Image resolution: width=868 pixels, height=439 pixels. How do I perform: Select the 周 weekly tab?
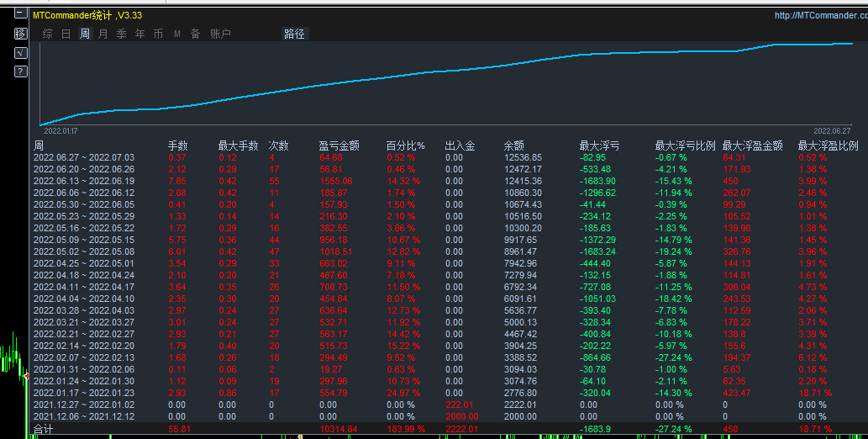click(x=84, y=34)
